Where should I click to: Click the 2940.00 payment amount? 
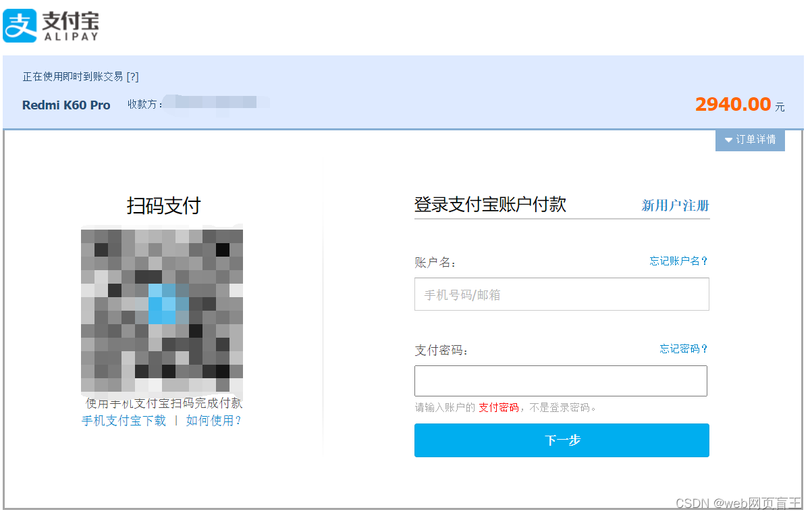click(x=733, y=104)
